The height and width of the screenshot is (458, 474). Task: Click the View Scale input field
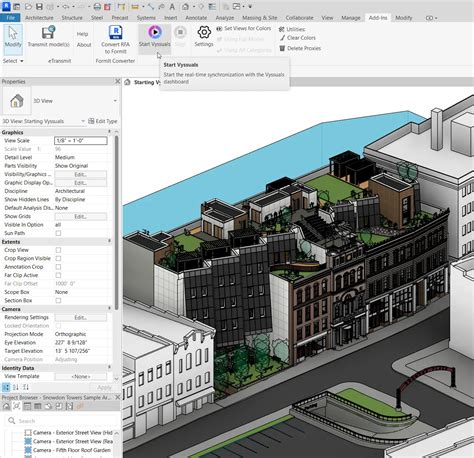[81, 141]
